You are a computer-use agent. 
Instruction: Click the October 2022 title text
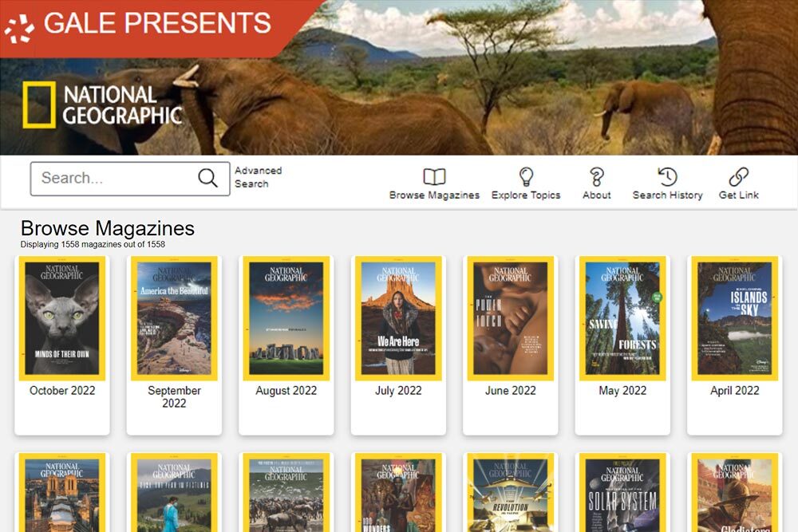(62, 391)
